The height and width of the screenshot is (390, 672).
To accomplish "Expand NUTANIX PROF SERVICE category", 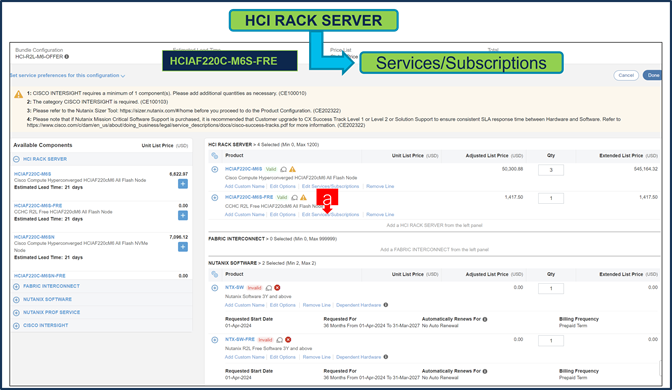I will [x=16, y=312].
